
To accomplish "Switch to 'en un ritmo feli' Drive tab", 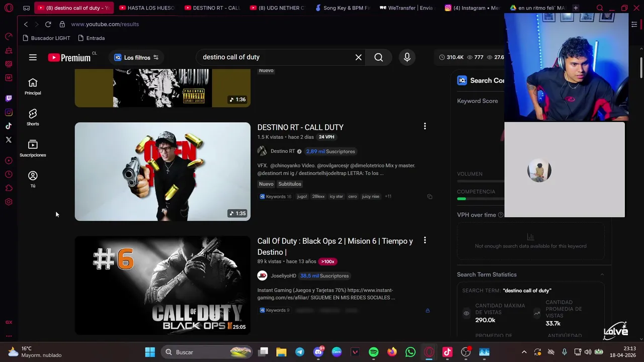I will (x=538, y=8).
